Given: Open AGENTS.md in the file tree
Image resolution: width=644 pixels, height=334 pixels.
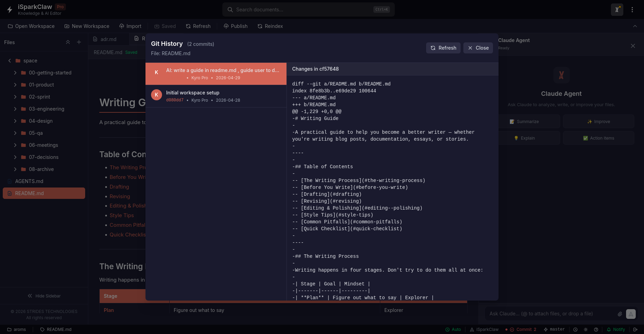Looking at the screenshot, I should tap(44, 181).
